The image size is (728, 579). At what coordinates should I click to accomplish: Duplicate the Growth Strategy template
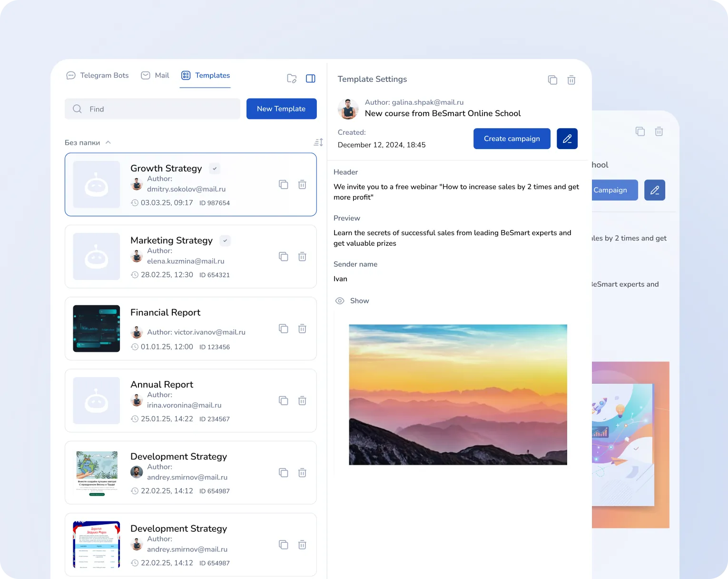pos(284,184)
